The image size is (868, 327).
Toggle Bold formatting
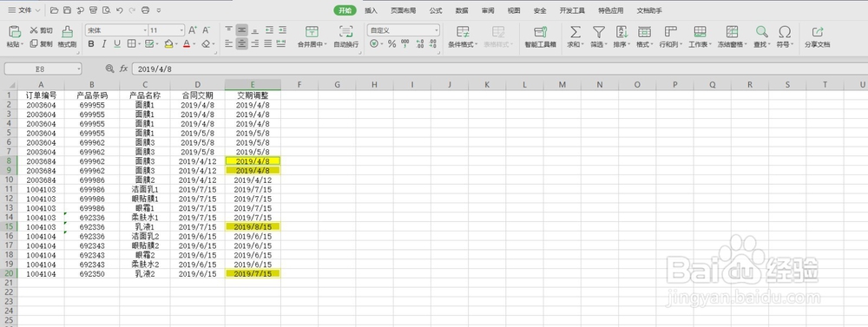[91, 43]
